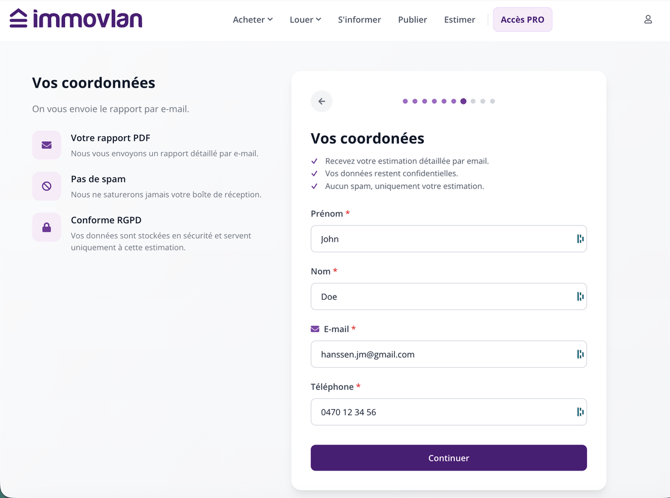Select the first progress step dot
Screen dimensions: 670x498
coord(405,101)
